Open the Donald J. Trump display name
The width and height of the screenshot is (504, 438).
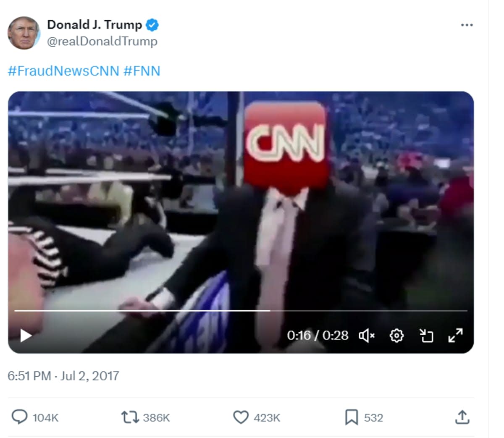(94, 25)
